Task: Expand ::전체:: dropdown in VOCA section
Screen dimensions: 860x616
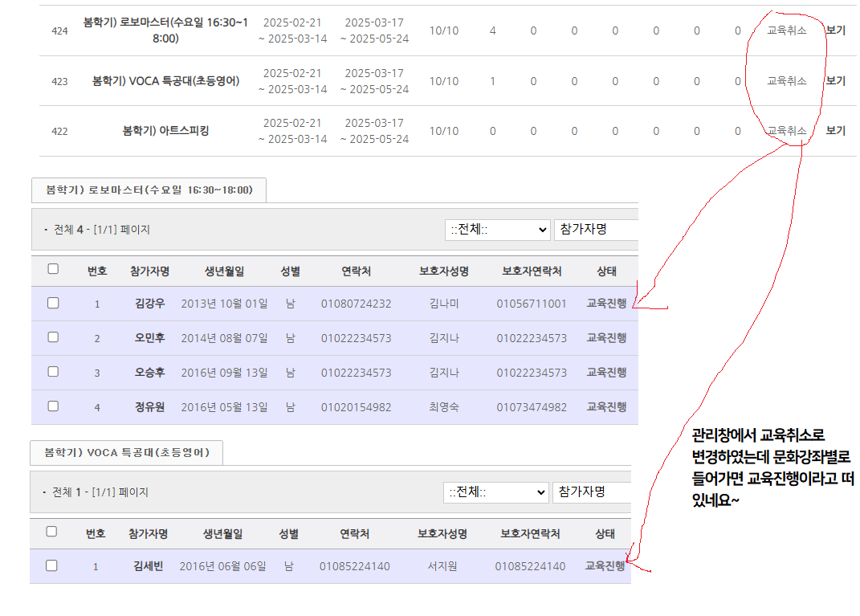Action: [495, 492]
